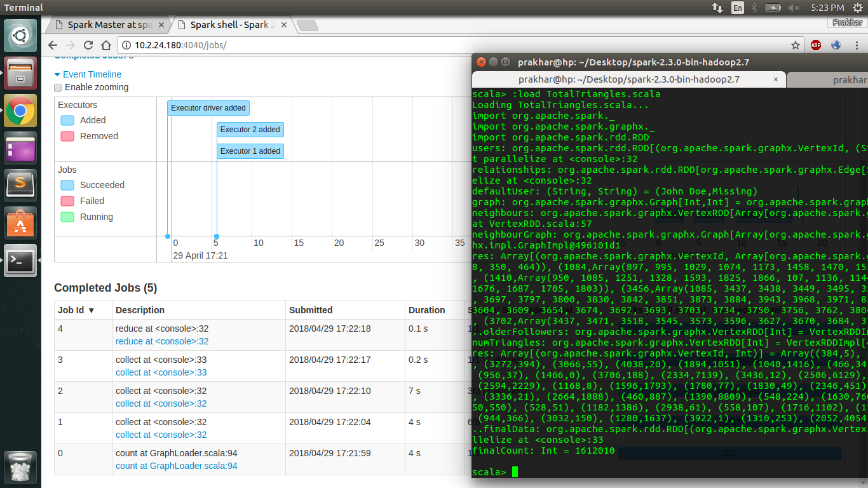Open Files manager from the launcher
This screenshot has height=488, width=868.
pyautogui.click(x=21, y=73)
